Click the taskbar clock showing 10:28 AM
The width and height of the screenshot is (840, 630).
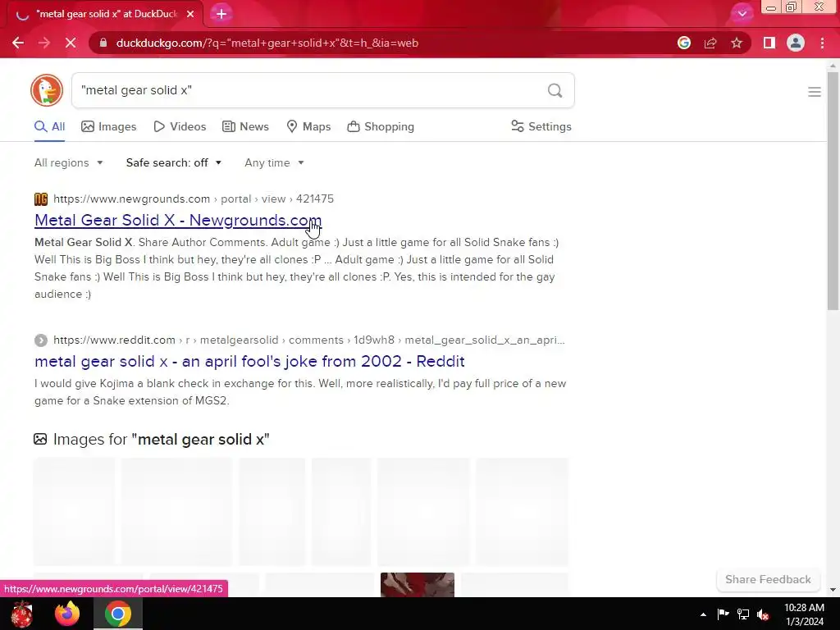tap(804, 614)
